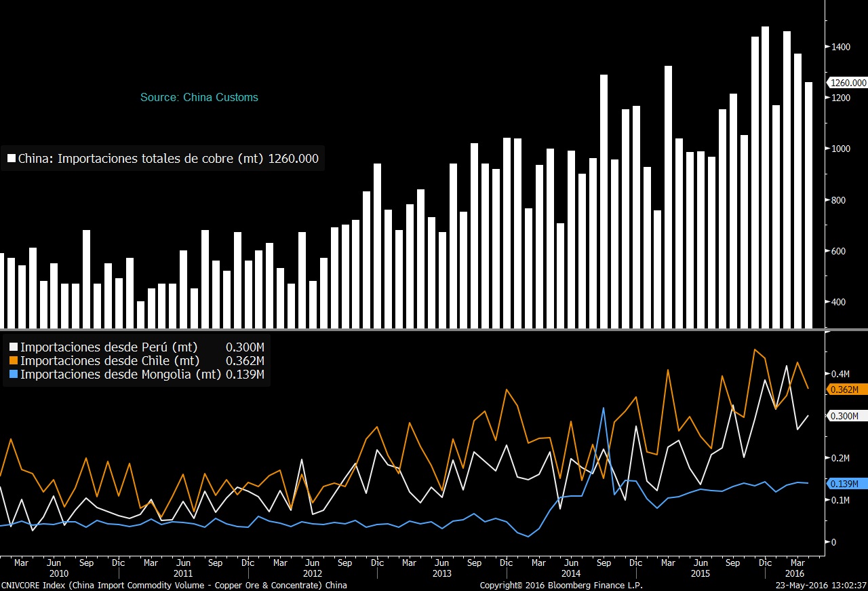
Task: Click the 400 label on upper axis
Action: click(840, 302)
